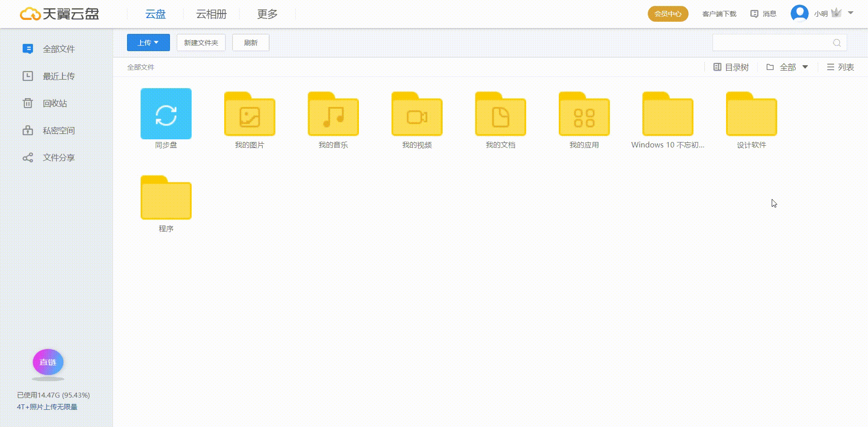Image resolution: width=868 pixels, height=427 pixels.
Task: Expand the user account menu arrow
Action: (850, 13)
